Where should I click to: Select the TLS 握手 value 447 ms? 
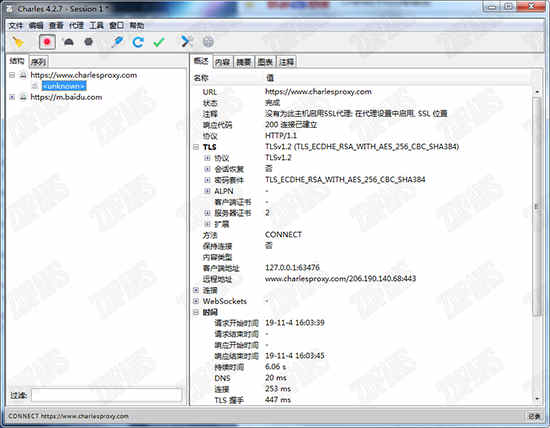(x=278, y=400)
